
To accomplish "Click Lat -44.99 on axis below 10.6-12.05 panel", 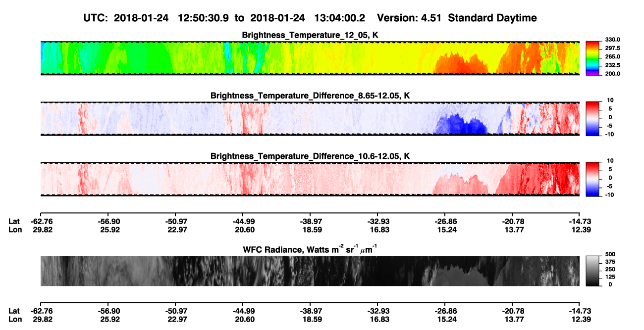I will (243, 222).
